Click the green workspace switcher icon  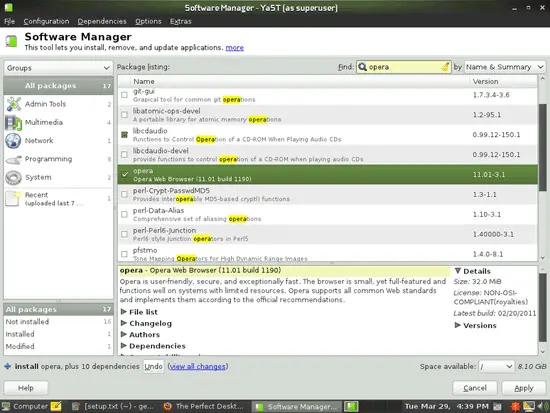pyautogui.click(x=351, y=406)
